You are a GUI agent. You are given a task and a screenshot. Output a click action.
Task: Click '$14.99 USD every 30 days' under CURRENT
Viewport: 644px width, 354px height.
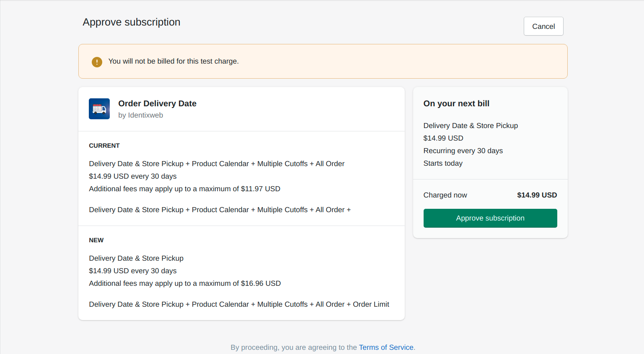tap(133, 176)
